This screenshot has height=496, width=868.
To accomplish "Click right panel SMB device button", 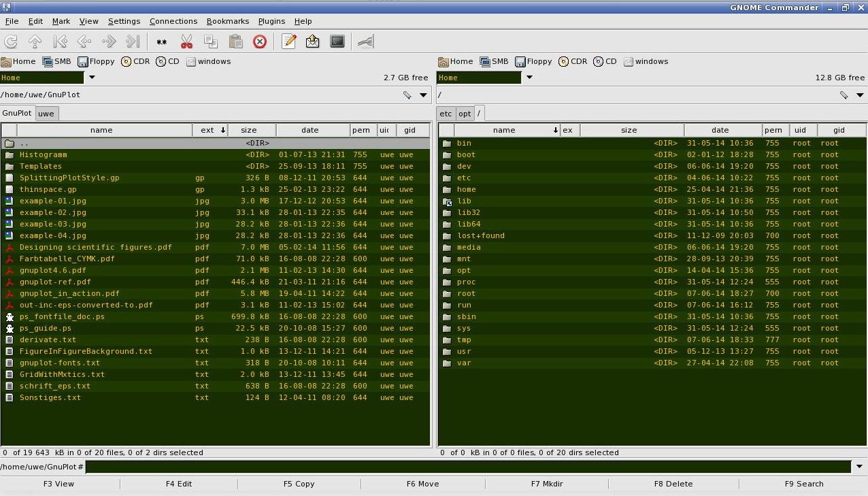I will [x=495, y=61].
